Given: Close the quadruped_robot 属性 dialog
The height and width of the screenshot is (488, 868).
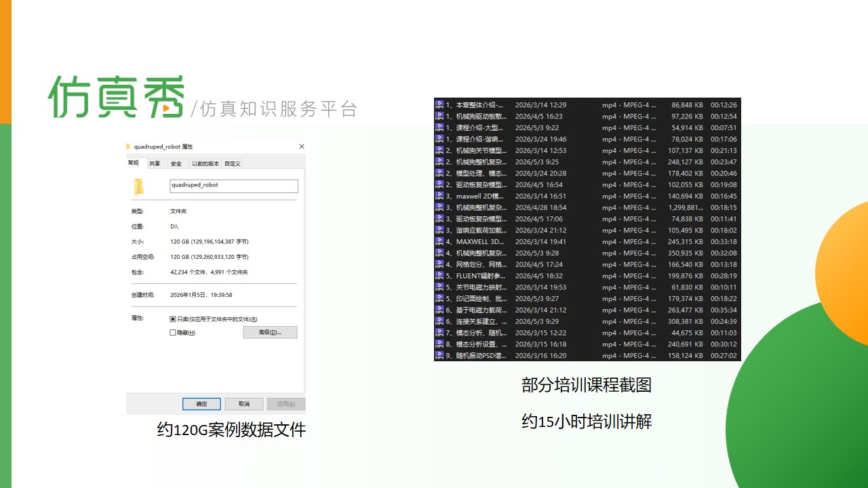Looking at the screenshot, I should (x=302, y=146).
